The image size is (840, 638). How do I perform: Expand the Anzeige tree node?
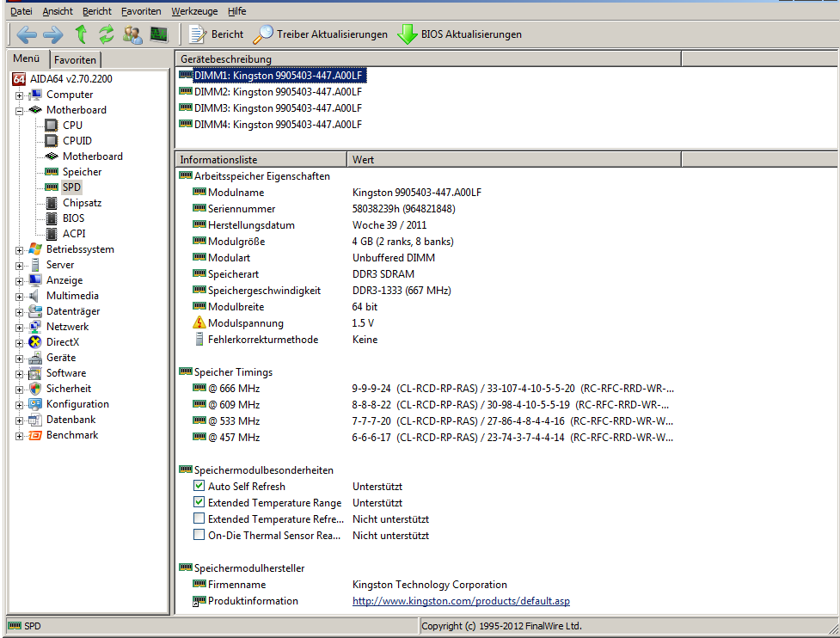[19, 281]
